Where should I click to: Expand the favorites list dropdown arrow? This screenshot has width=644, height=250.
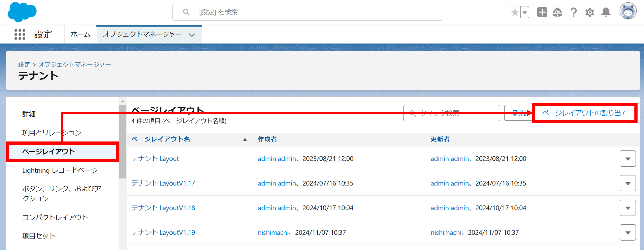[x=525, y=12]
